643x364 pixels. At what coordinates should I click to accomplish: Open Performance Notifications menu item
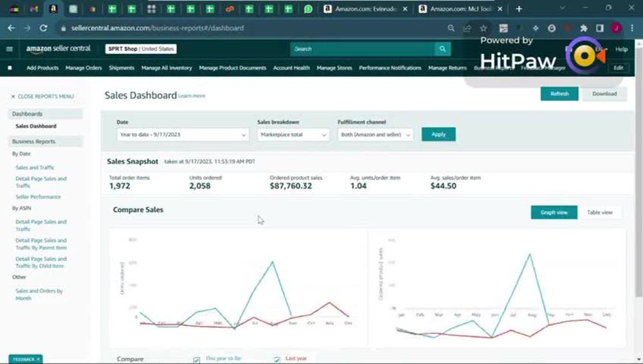[x=390, y=68]
